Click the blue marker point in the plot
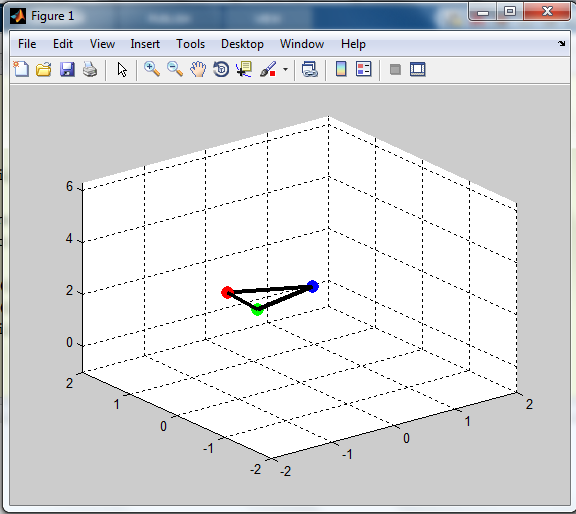 tap(312, 286)
